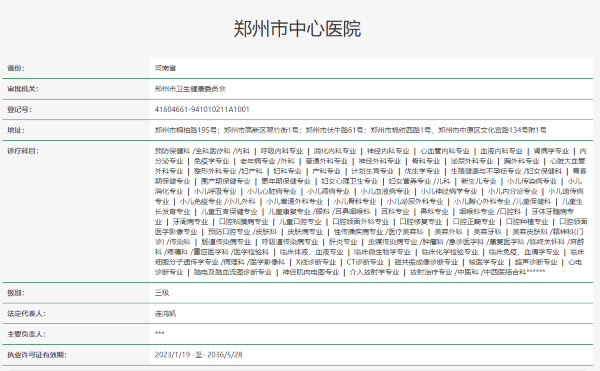Select the 呼吸道传染病专业 entry
The height and width of the screenshot is (371, 600).
[290, 242]
